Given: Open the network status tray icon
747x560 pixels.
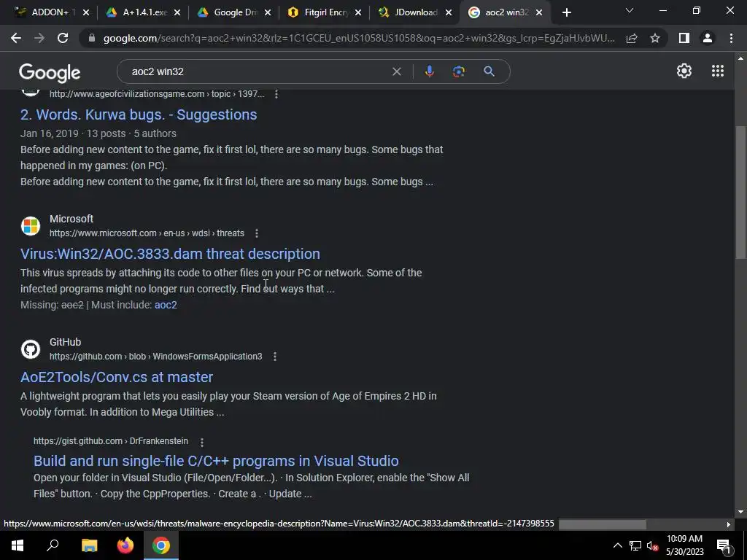Looking at the screenshot, I should [x=635, y=545].
